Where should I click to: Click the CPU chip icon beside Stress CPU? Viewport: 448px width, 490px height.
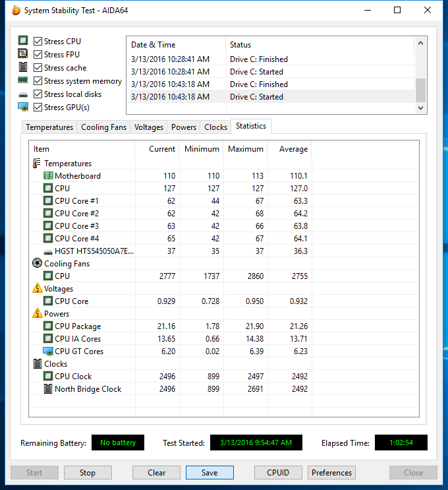pyautogui.click(x=23, y=40)
